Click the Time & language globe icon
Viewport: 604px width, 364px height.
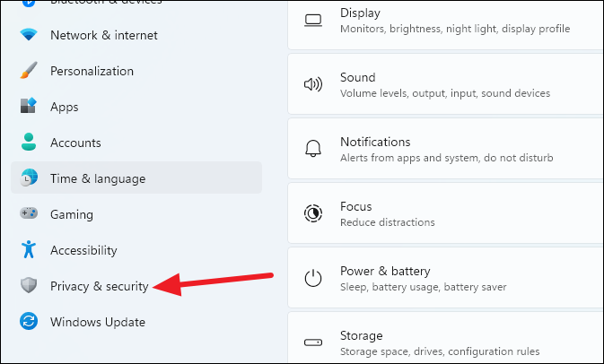click(29, 178)
